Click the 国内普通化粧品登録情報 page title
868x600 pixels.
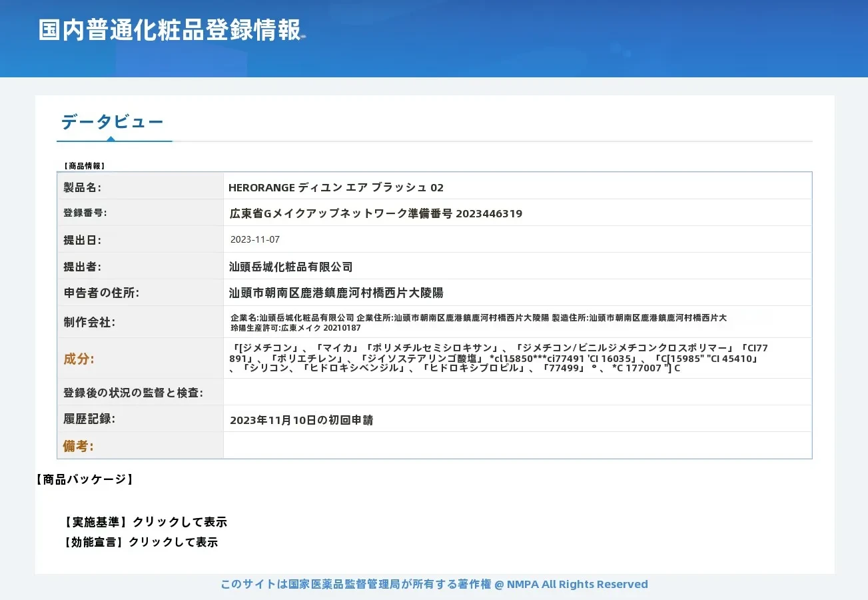tap(170, 30)
